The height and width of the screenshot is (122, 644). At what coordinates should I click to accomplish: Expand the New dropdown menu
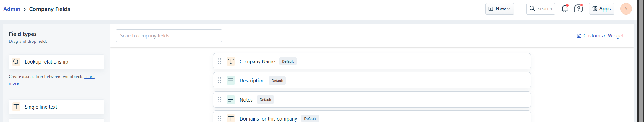click(x=500, y=9)
